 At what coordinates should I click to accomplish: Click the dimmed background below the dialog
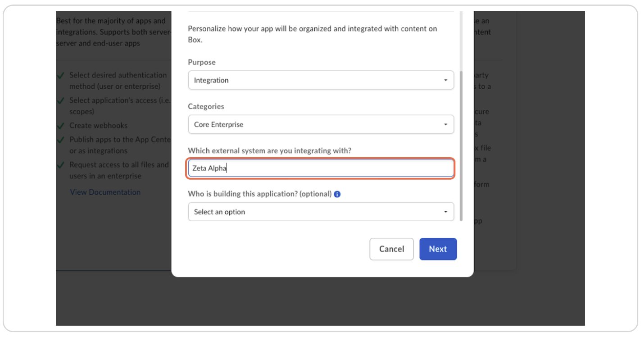click(x=315, y=302)
